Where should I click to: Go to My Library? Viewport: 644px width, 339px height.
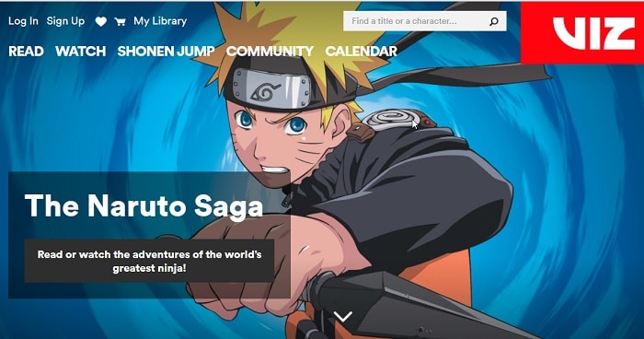[x=160, y=21]
